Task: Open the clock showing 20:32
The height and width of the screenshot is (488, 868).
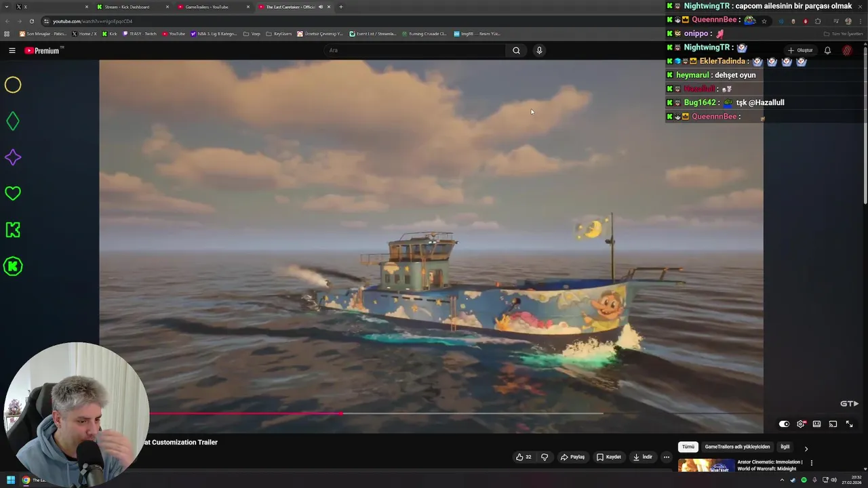Action: (x=852, y=480)
